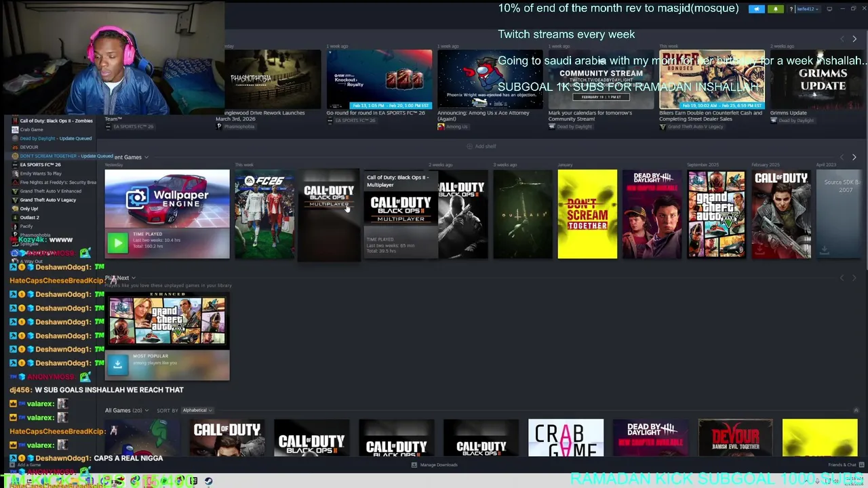Open Among Us x Ace Attorney news card
868x488 pixels.
[x=490, y=79]
